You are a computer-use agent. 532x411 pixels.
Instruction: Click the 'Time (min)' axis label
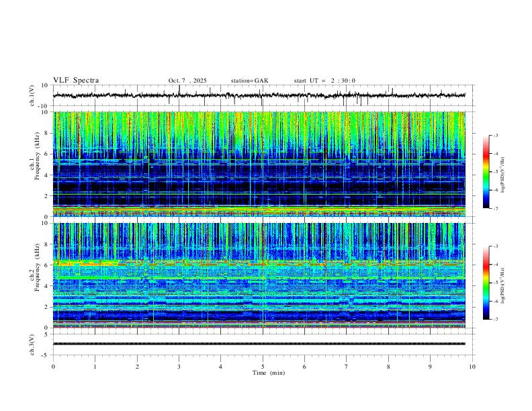click(x=269, y=373)
